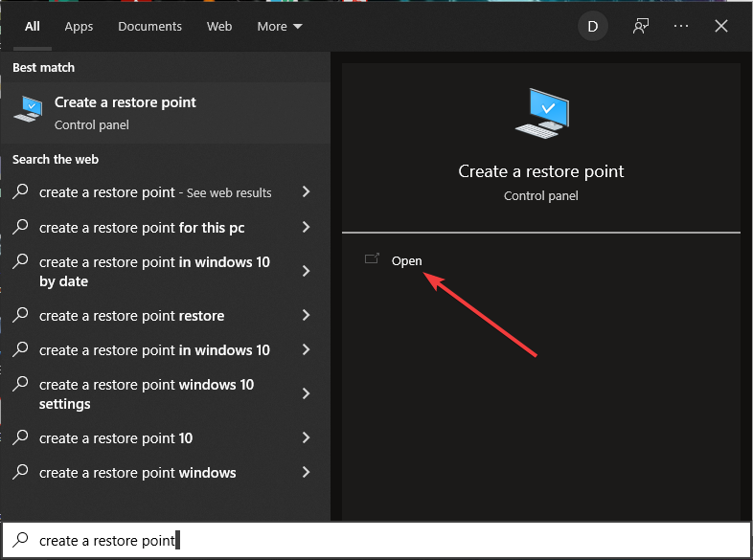
Task: Click magnifier icon in the search box
Action: click(x=20, y=539)
